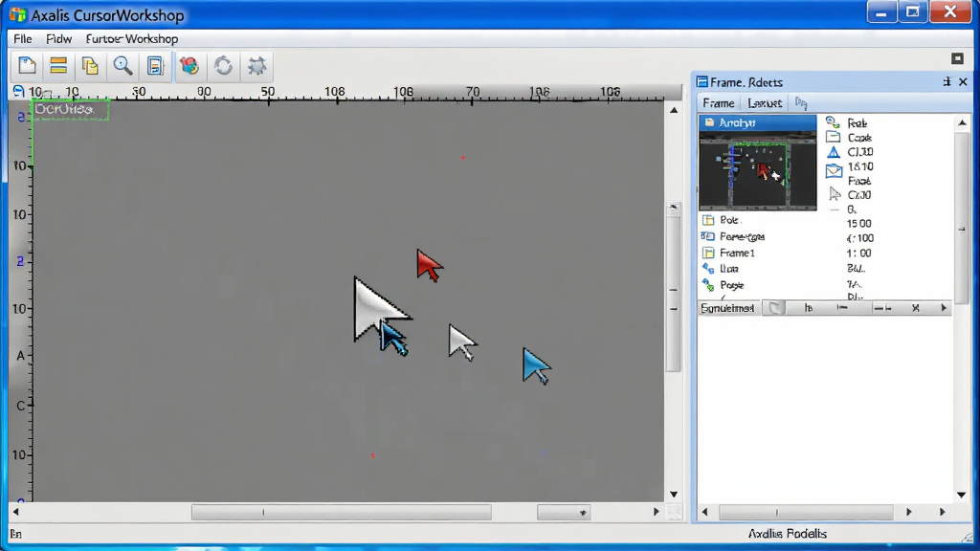Select the magnifying glass zoom tool

(122, 66)
